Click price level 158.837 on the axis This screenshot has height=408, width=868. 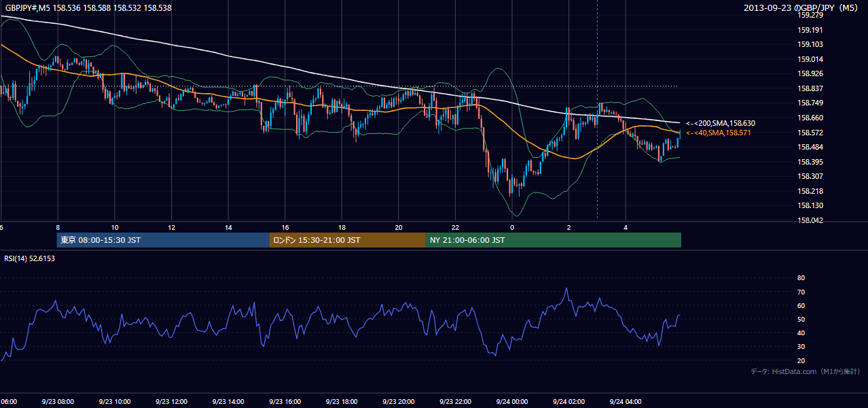810,88
